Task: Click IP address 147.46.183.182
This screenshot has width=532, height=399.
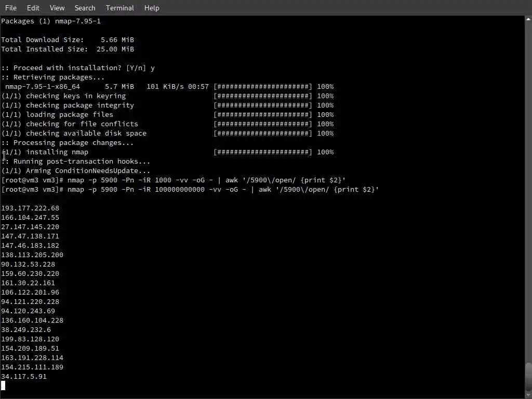Action: pyautogui.click(x=30, y=245)
